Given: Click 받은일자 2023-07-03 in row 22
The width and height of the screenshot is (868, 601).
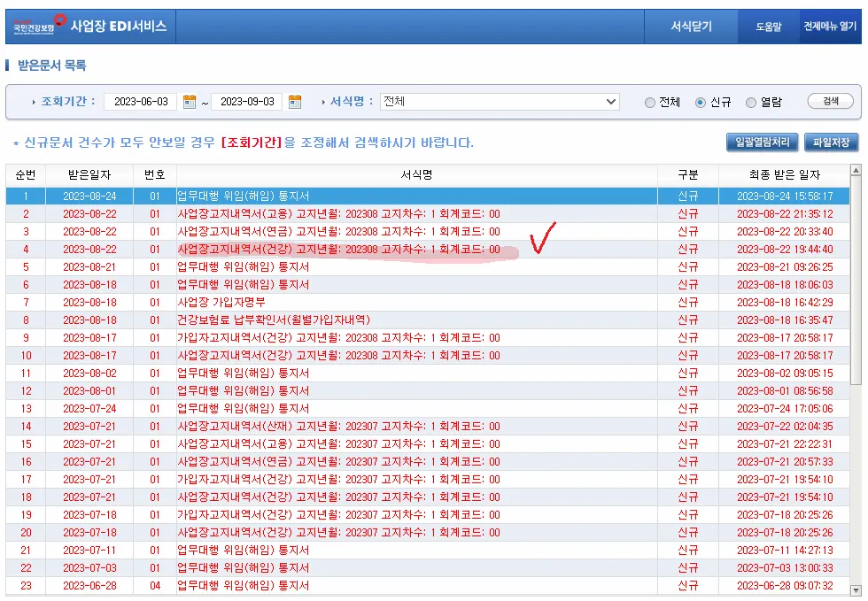Looking at the screenshot, I should click(x=89, y=567).
